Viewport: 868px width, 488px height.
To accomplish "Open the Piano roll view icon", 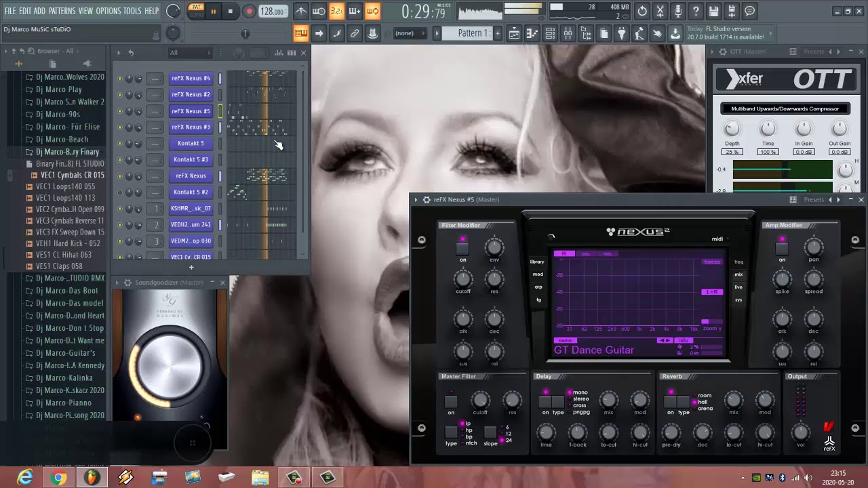I will (532, 33).
